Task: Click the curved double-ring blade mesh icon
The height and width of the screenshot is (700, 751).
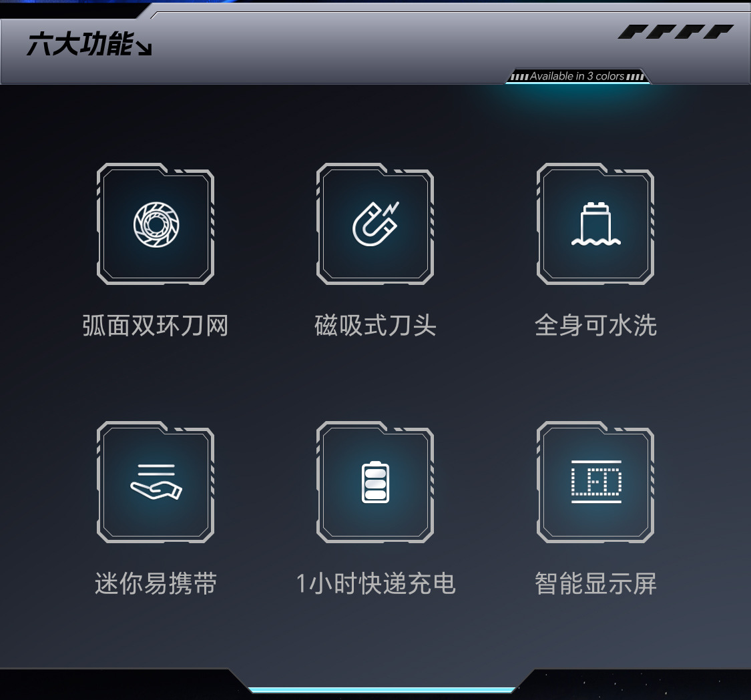Action: click(156, 225)
